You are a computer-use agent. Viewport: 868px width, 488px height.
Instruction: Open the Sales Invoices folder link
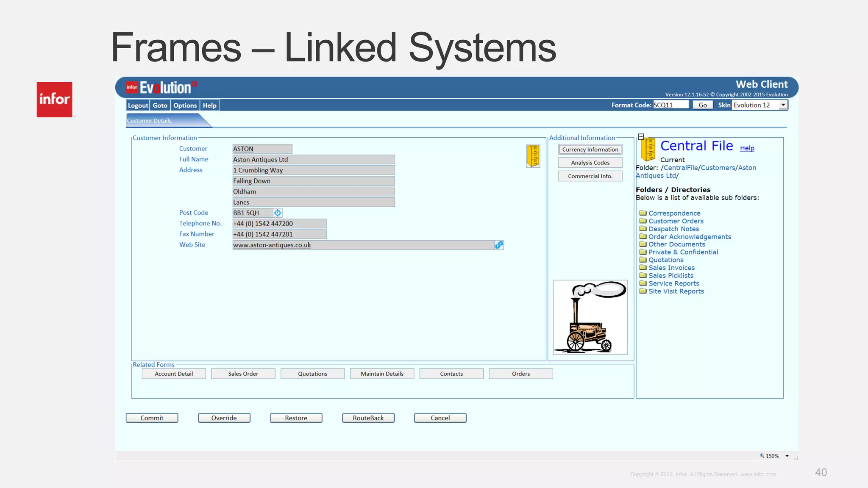pyautogui.click(x=671, y=268)
